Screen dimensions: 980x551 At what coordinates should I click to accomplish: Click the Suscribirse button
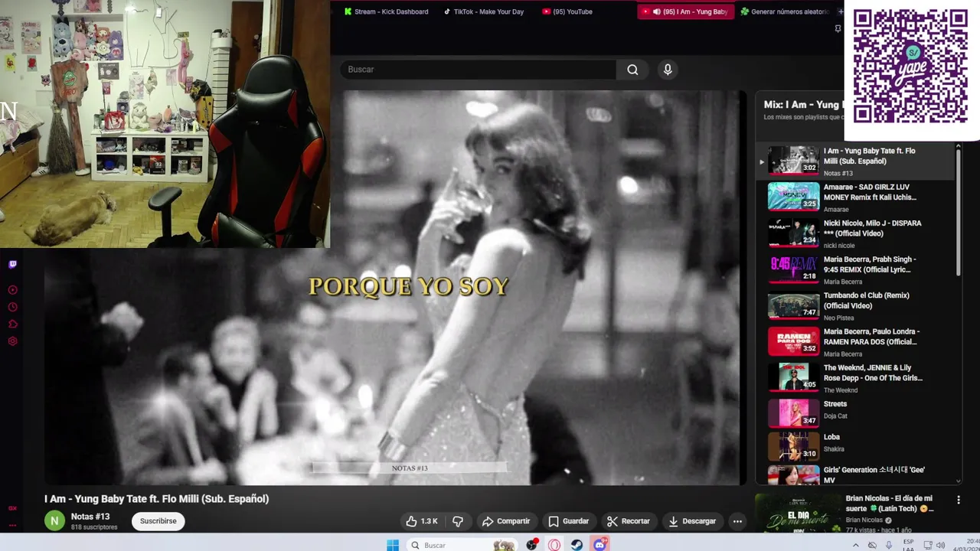pyautogui.click(x=158, y=521)
